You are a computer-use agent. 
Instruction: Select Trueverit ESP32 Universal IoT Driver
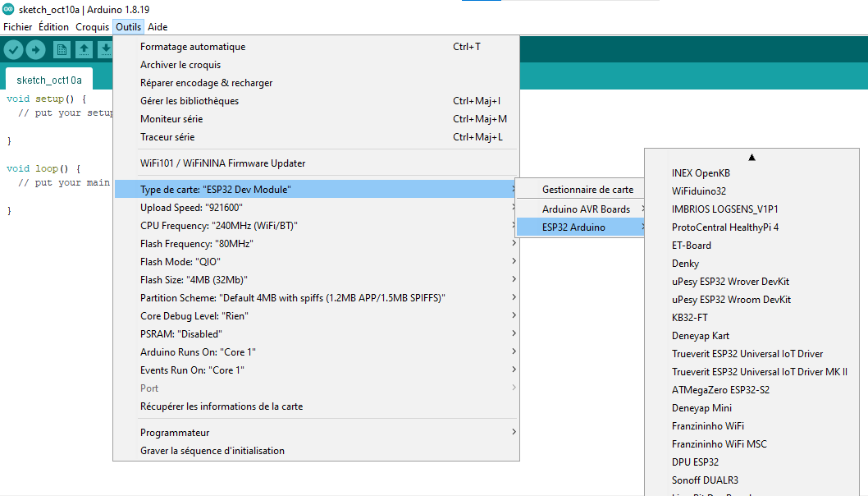coord(752,354)
